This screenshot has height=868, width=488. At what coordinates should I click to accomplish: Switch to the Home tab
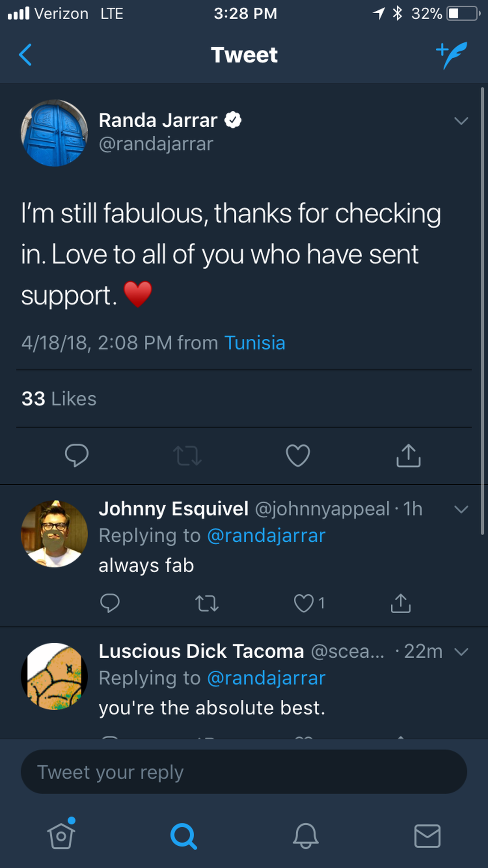click(61, 835)
